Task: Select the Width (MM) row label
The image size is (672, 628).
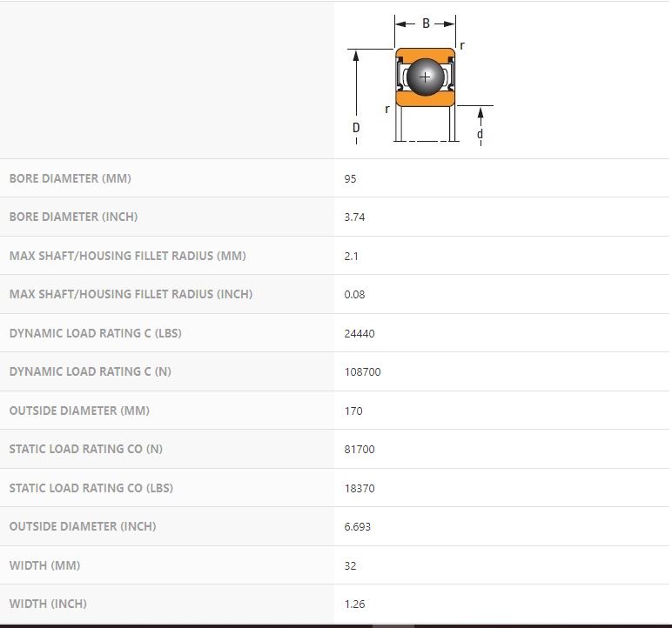Action: [44, 565]
